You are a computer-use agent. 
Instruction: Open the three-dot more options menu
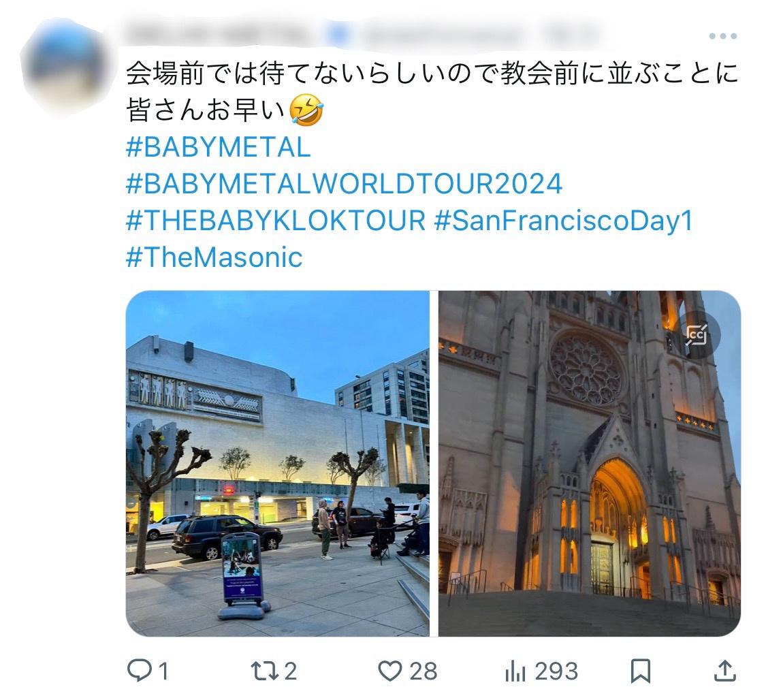(722, 36)
